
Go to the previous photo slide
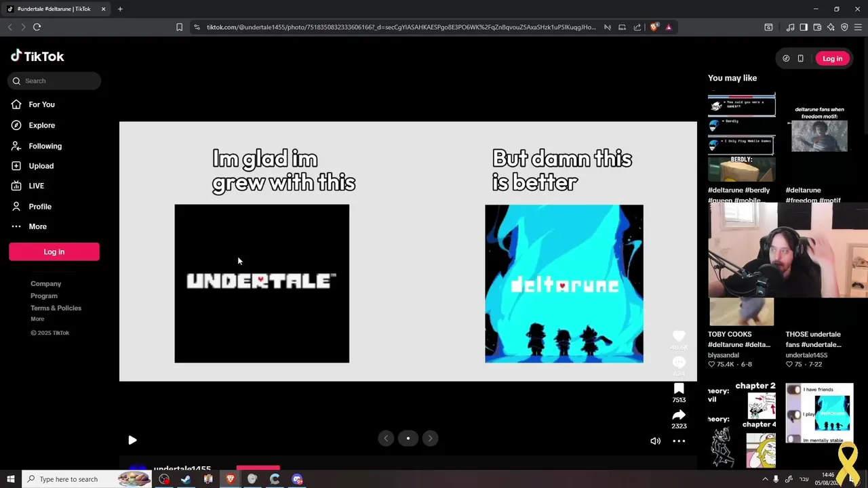[386, 439]
